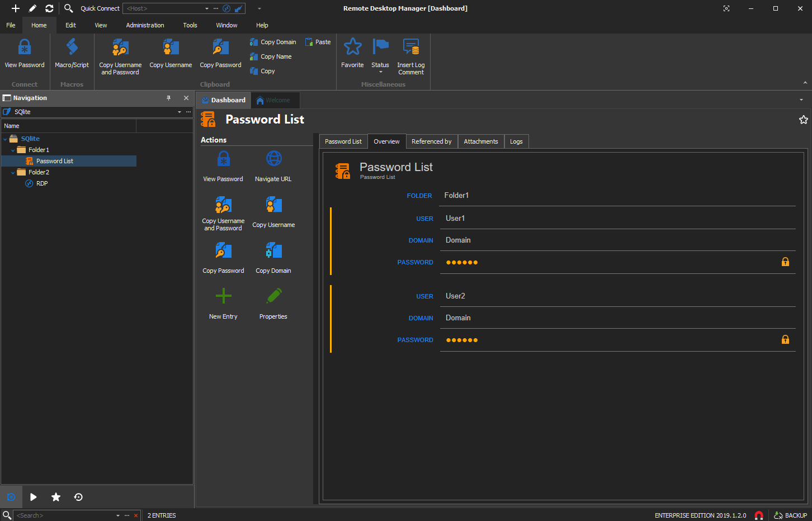This screenshot has width=812, height=521.
Task: Click Paste in the ribbon
Action: pos(318,42)
